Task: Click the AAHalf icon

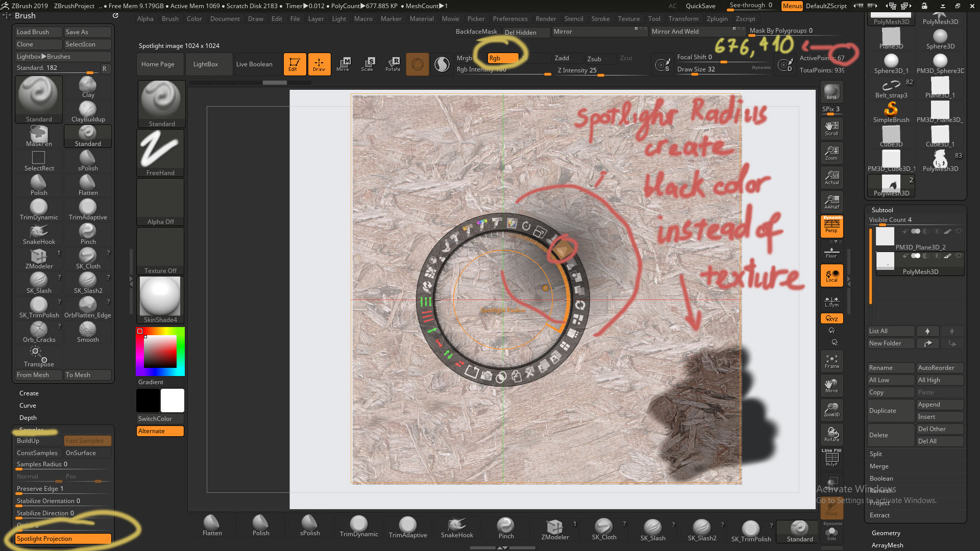Action: point(831,202)
